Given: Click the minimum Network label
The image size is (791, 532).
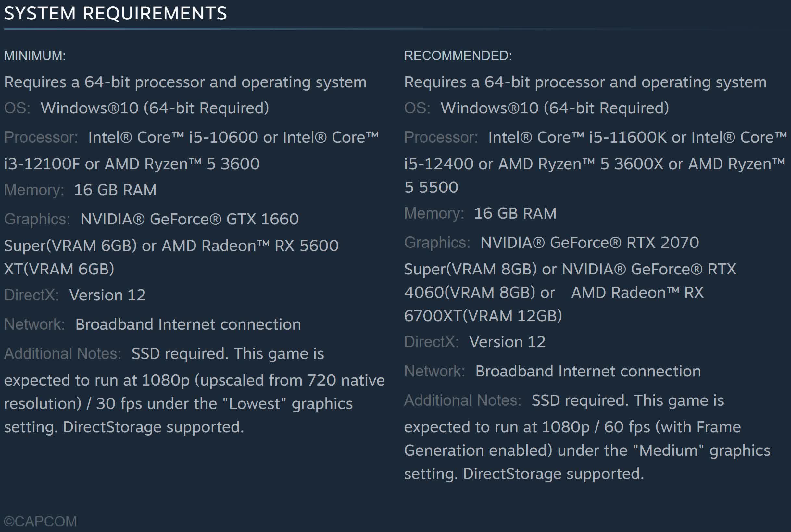Looking at the screenshot, I should [34, 324].
